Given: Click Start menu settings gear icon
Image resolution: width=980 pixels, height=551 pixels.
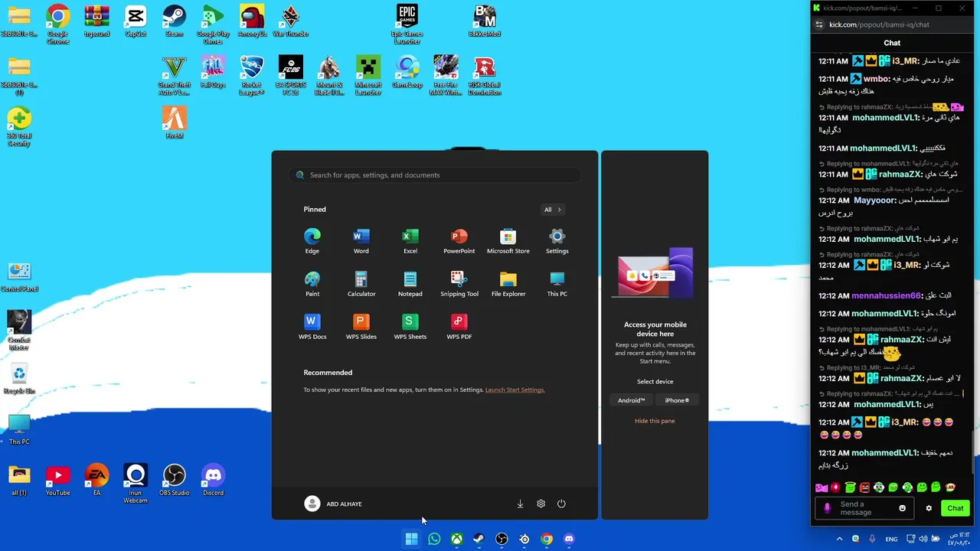Looking at the screenshot, I should (x=541, y=504).
